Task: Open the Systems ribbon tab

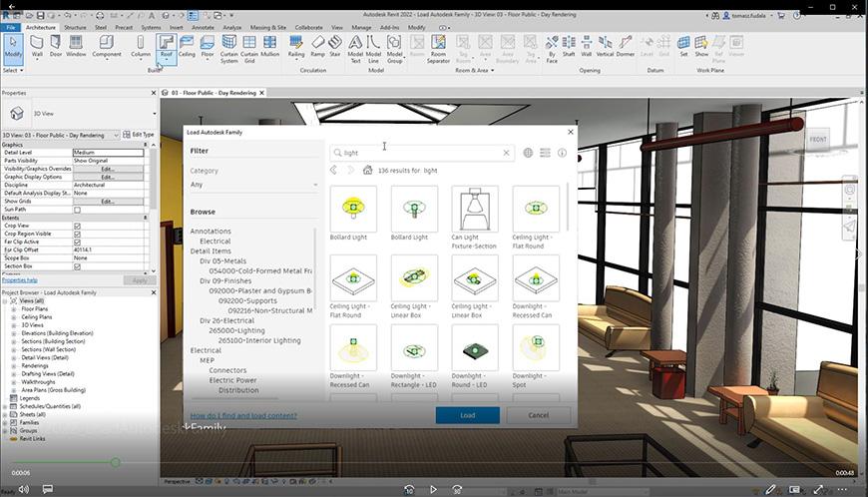Action: tap(151, 27)
